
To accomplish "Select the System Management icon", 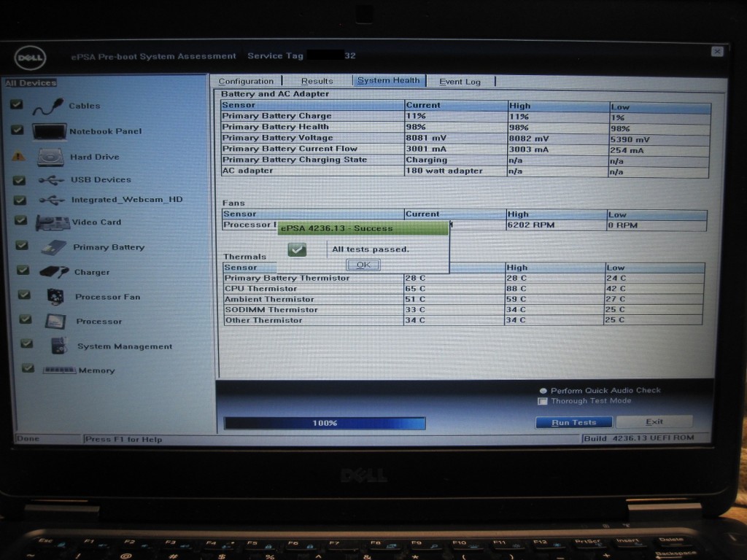I will tap(59, 346).
